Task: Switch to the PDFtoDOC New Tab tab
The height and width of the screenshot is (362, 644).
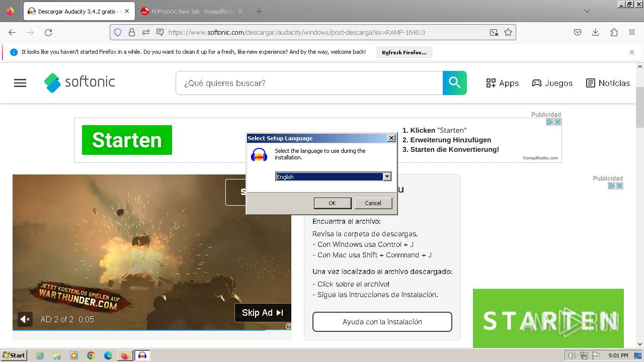Action: (x=191, y=11)
